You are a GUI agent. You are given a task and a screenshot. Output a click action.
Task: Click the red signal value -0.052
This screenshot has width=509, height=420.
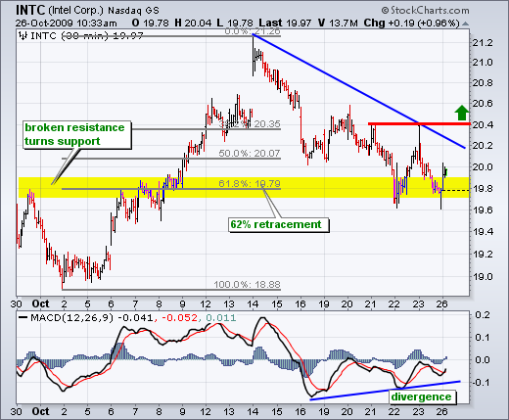pyautogui.click(x=180, y=317)
